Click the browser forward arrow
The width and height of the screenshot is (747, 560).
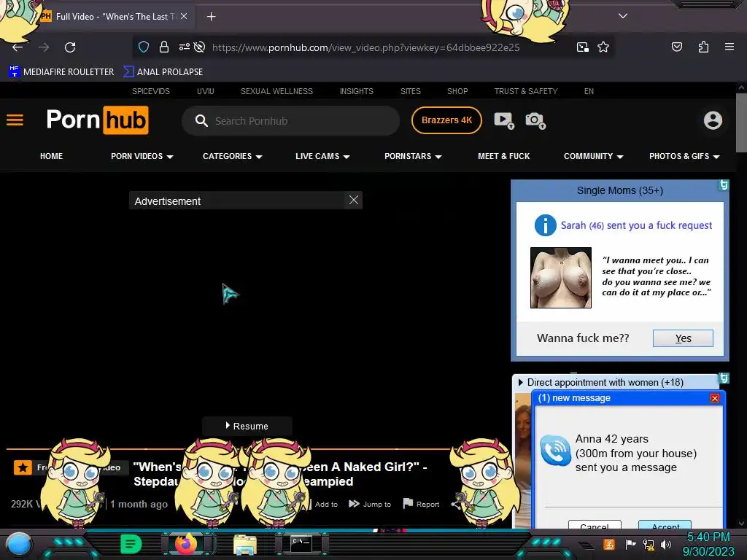click(x=44, y=47)
